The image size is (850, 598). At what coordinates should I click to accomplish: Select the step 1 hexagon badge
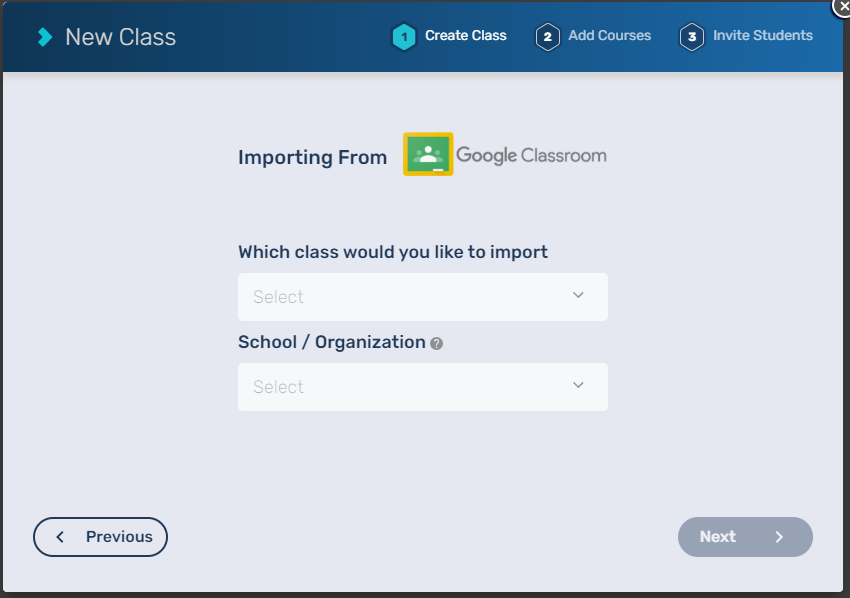click(404, 37)
